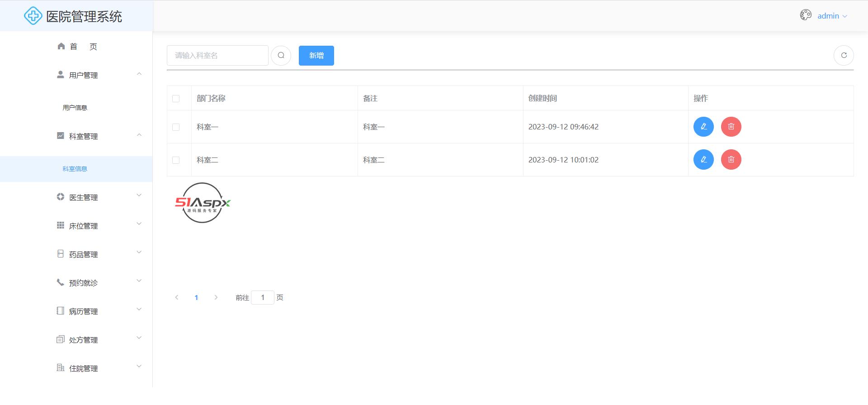Click the next page arrow in pagination

216,297
